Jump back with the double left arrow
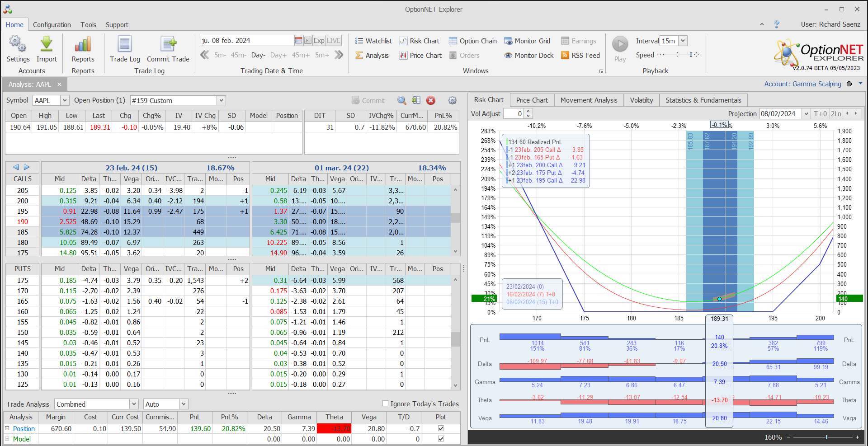 pyautogui.click(x=205, y=55)
